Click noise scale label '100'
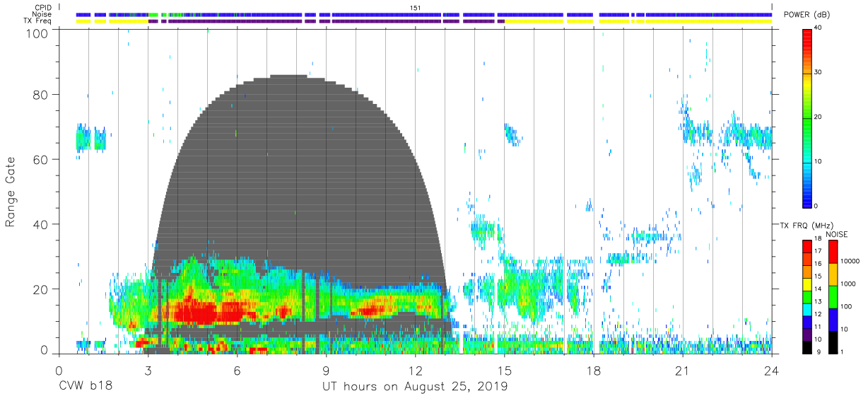 [x=845, y=306]
